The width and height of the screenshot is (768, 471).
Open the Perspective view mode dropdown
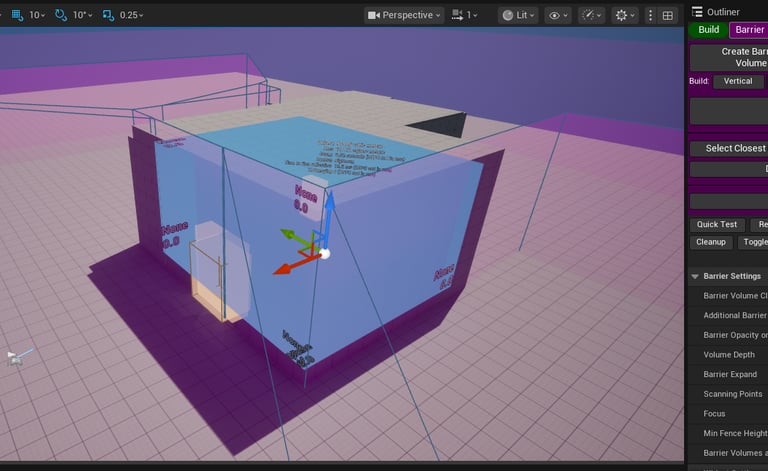(x=404, y=15)
